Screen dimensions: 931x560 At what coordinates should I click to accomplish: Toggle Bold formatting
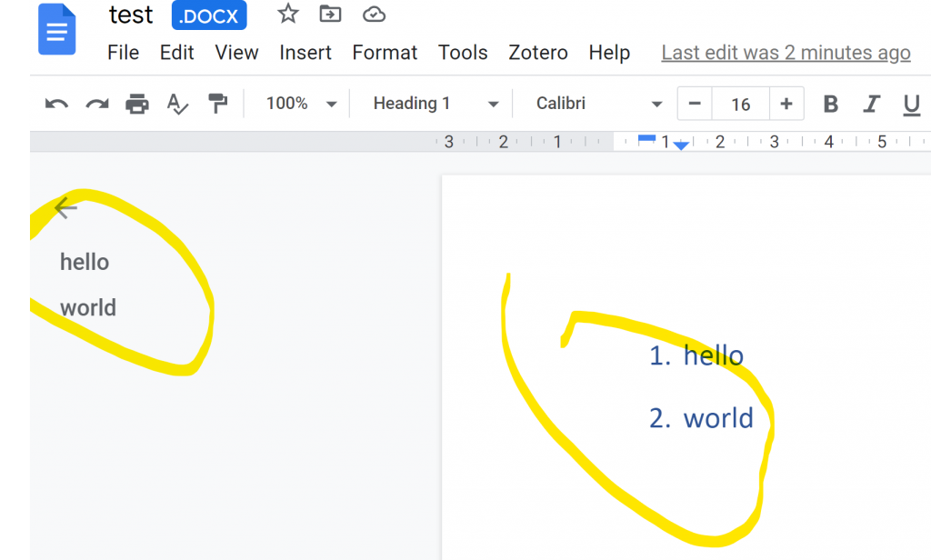pos(830,104)
